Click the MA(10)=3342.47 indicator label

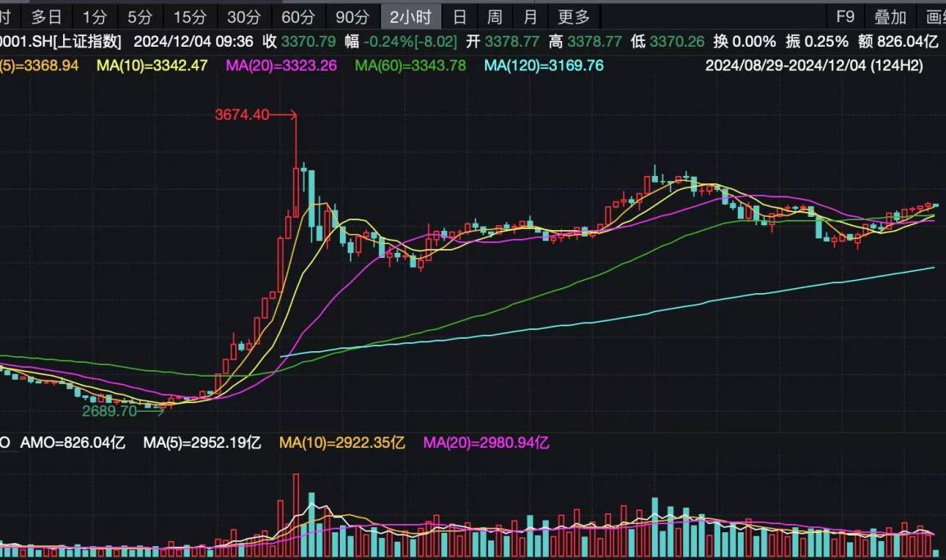pyautogui.click(x=152, y=65)
